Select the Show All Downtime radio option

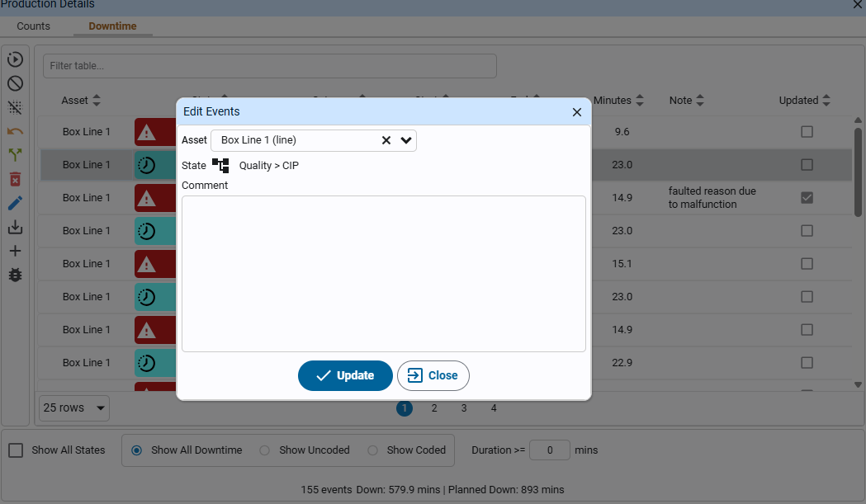(x=136, y=450)
